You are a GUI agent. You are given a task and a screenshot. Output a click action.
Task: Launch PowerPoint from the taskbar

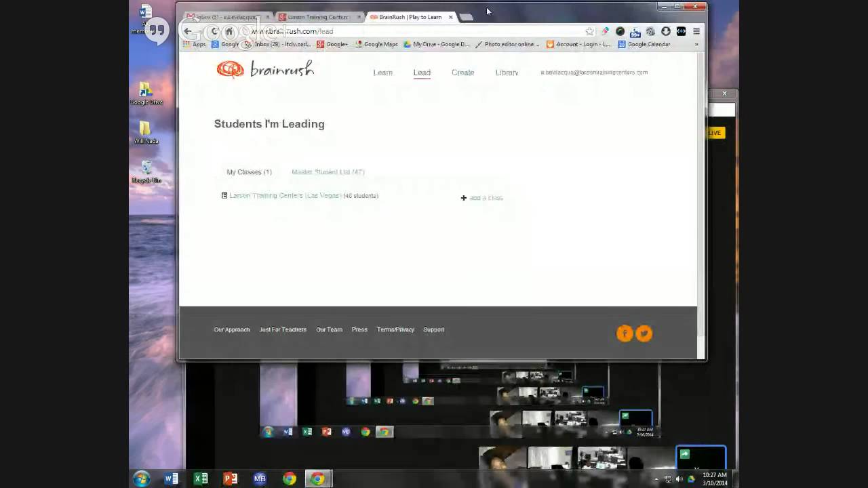tap(231, 479)
